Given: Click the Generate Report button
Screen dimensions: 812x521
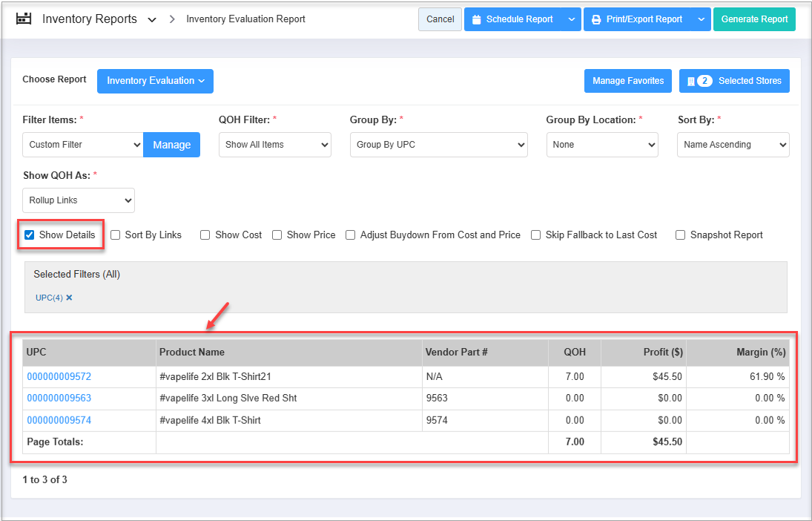Looking at the screenshot, I should click(754, 19).
